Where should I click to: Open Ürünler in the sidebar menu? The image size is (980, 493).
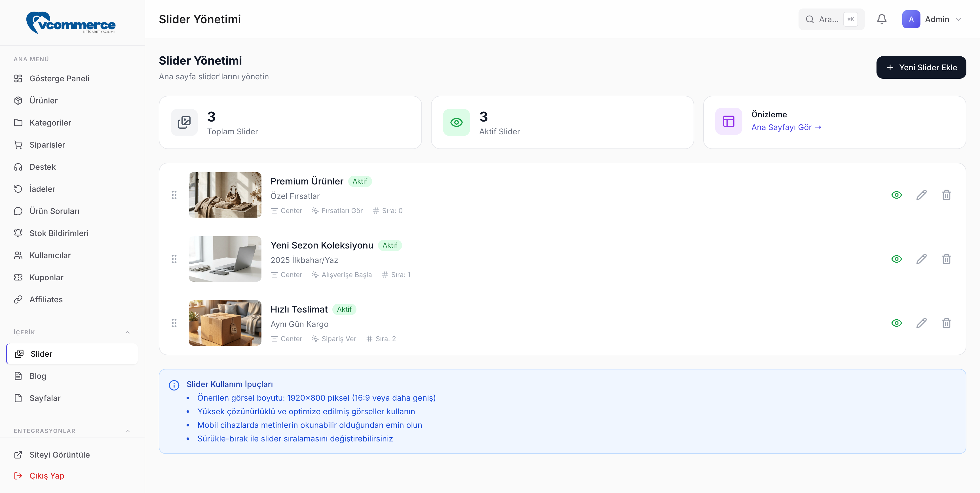pyautogui.click(x=43, y=101)
